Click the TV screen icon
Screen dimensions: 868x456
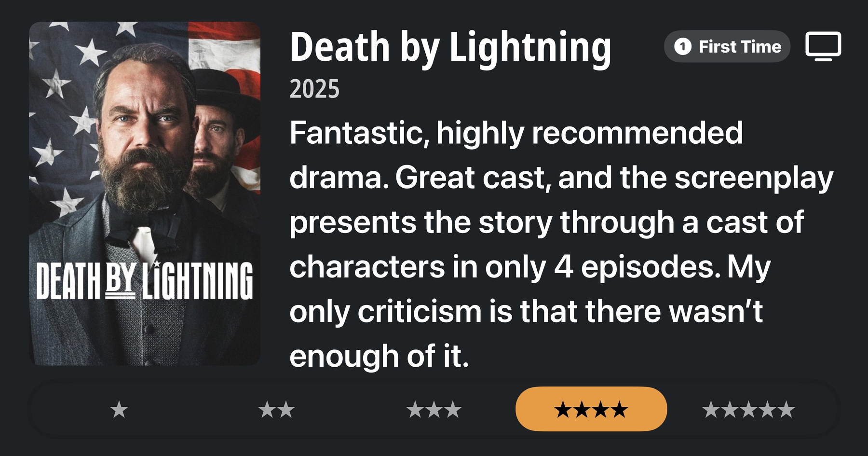(x=823, y=46)
